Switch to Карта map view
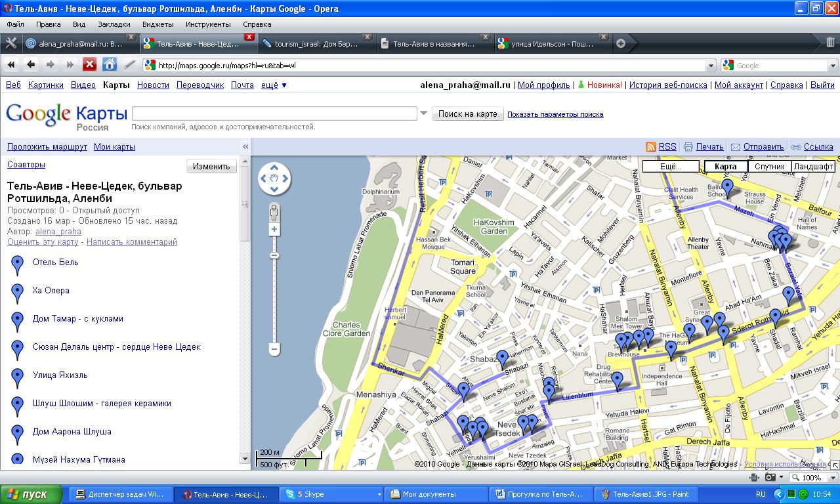The image size is (840, 504). tap(725, 167)
